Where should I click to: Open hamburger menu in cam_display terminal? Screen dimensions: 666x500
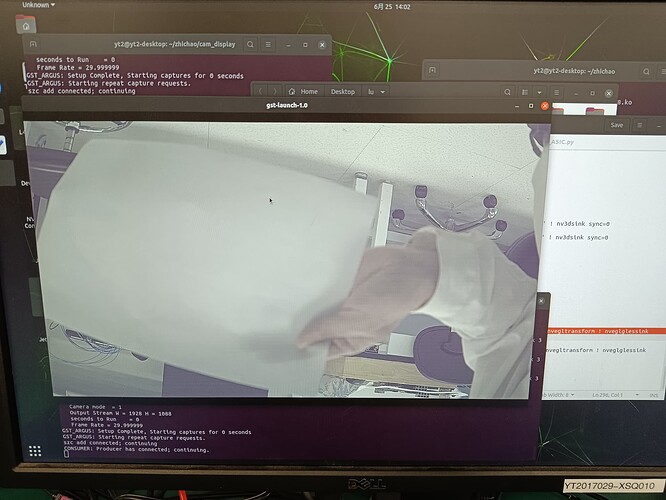pos(268,44)
